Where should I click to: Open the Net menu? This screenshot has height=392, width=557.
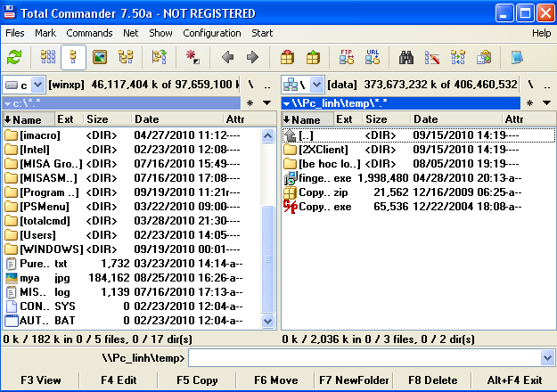[130, 33]
